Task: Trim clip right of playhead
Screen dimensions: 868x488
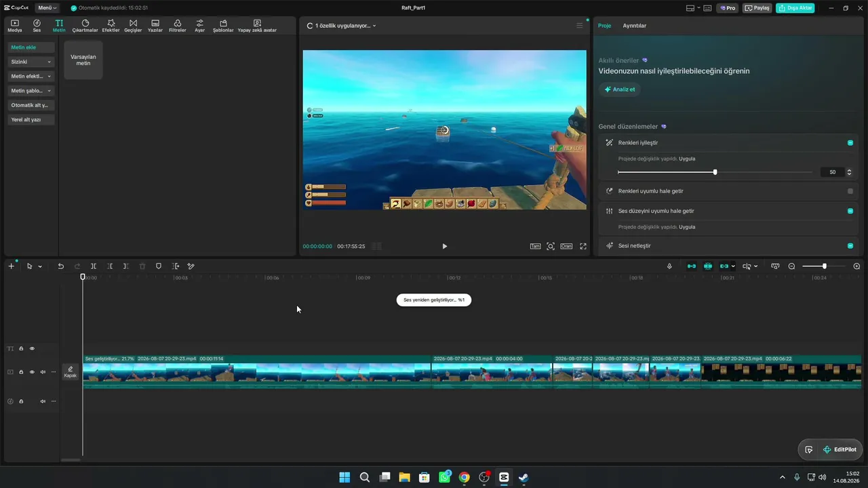Action: (126, 266)
